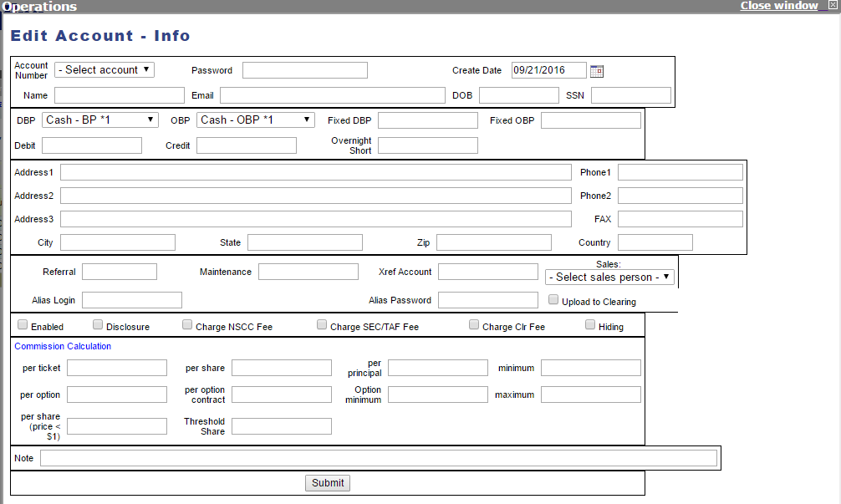The width and height of the screenshot is (841, 504).
Task: Tick the Disclosure checkbox
Action: 98,324
